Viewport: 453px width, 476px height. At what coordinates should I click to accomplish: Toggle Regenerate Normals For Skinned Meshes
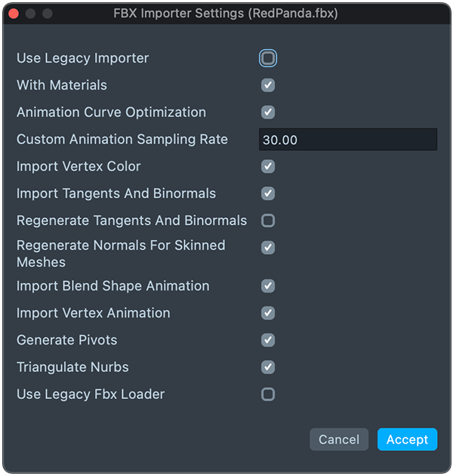tap(268, 247)
